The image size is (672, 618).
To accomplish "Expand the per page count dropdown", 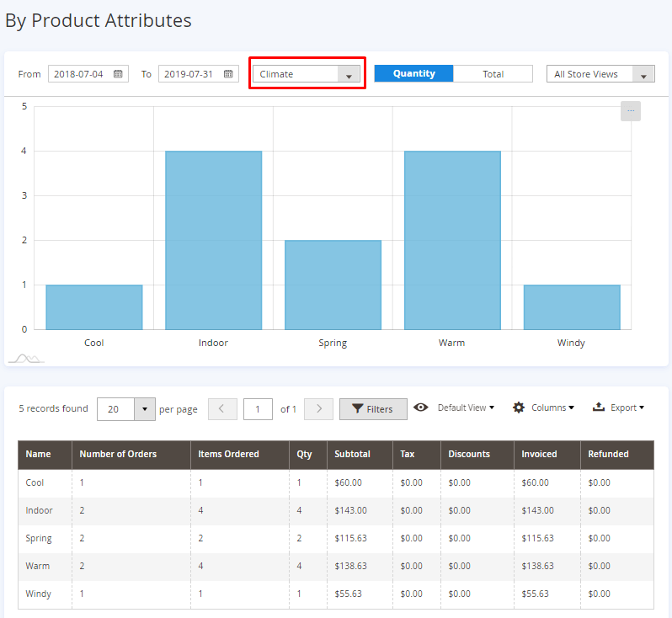I will (x=145, y=409).
